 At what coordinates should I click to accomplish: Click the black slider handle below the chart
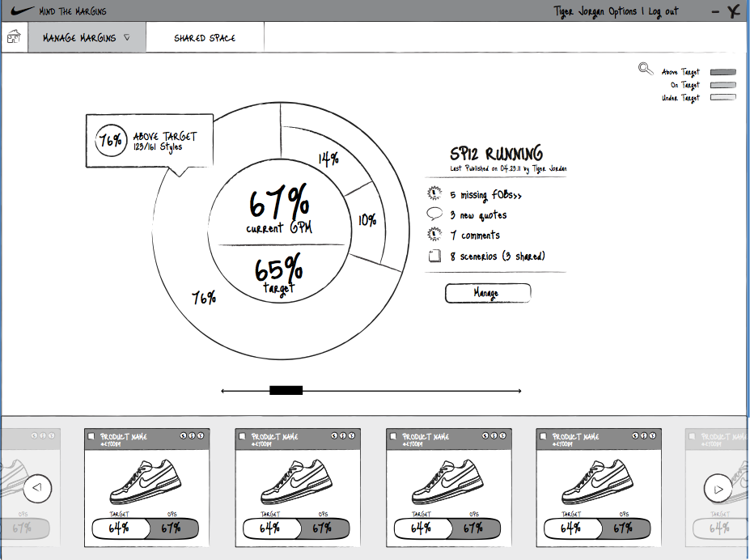coord(286,390)
